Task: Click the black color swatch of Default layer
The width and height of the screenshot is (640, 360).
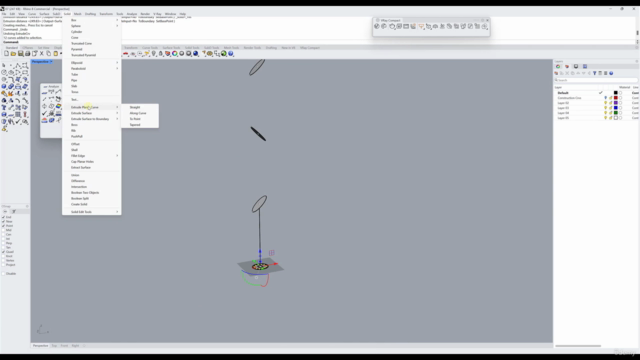Action: pyautogui.click(x=616, y=93)
